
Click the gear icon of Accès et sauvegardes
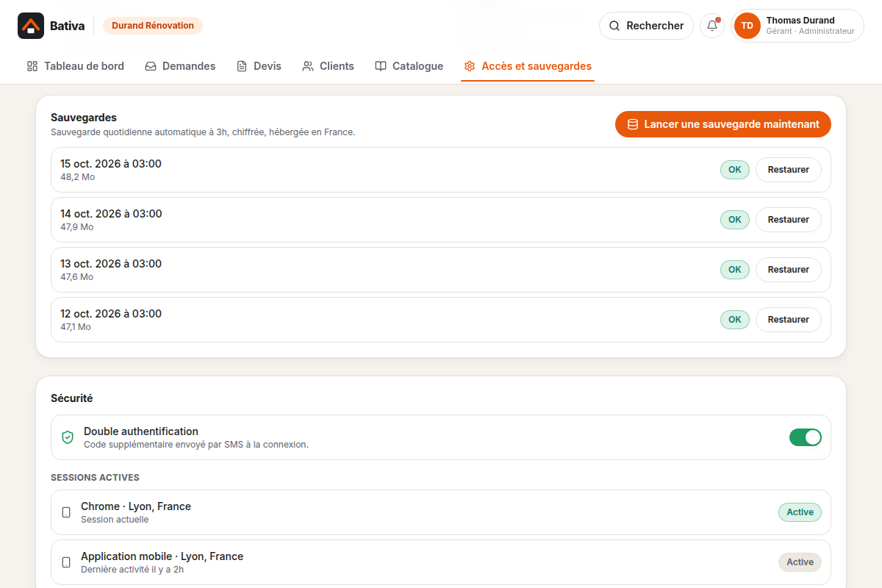[470, 66]
